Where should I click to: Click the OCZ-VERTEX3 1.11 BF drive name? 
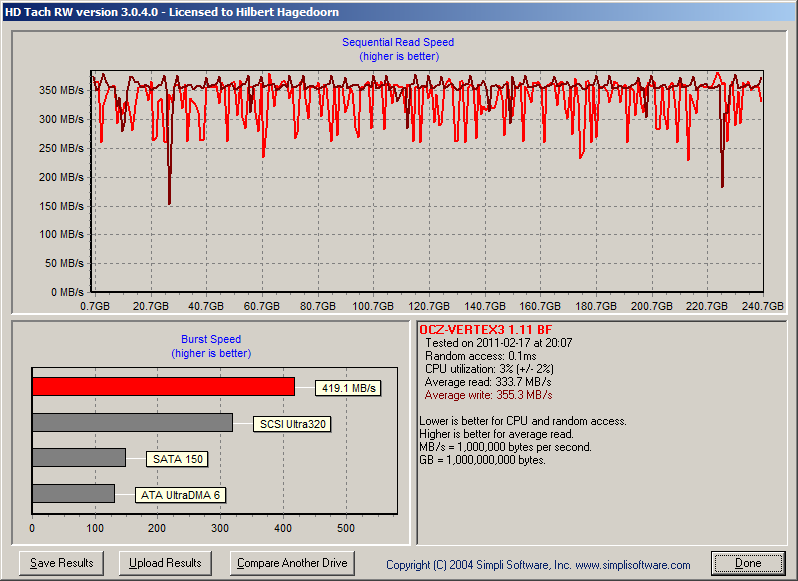coord(485,330)
